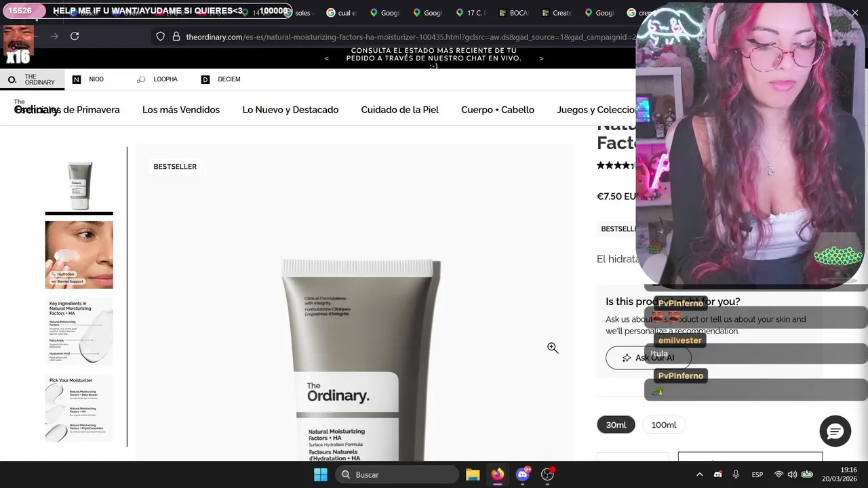Screen dimensions: 868x488
Task: Open the 'Juegos y Colecciones' menu
Action: (x=596, y=110)
